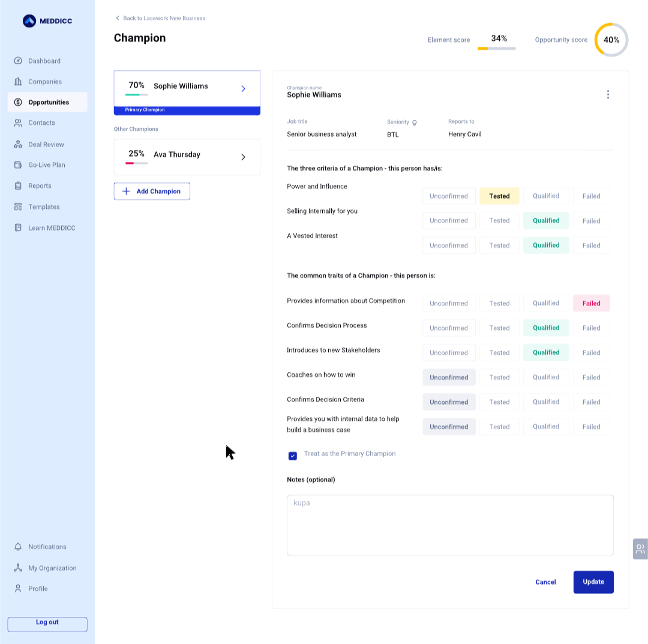648x644 pixels.
Task: Uncheck Treat as the Primary Champion
Action: coord(293,456)
